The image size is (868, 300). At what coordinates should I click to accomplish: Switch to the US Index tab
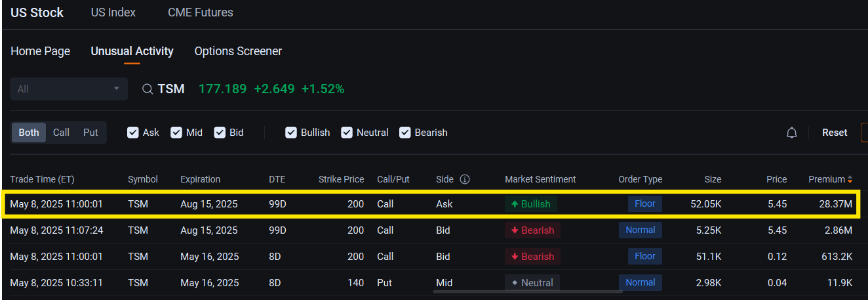[x=113, y=12]
